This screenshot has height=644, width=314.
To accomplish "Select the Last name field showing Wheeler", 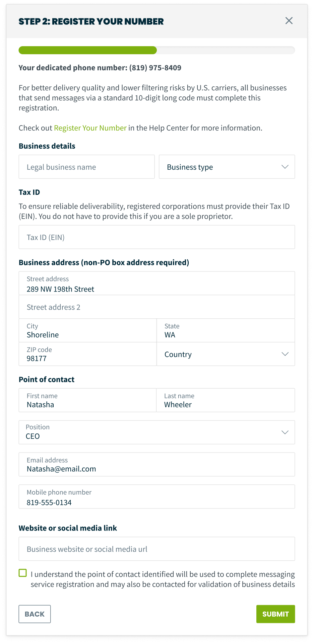I will pyautogui.click(x=226, y=400).
